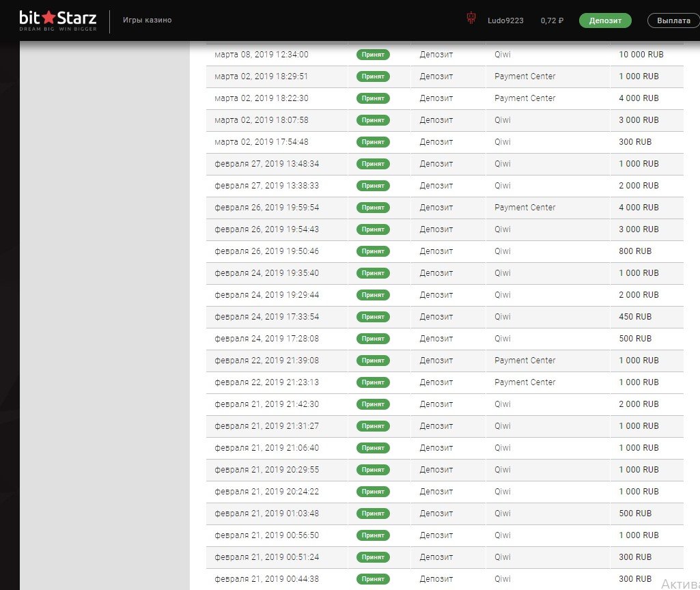Click the BitStarz logo

(x=57, y=20)
